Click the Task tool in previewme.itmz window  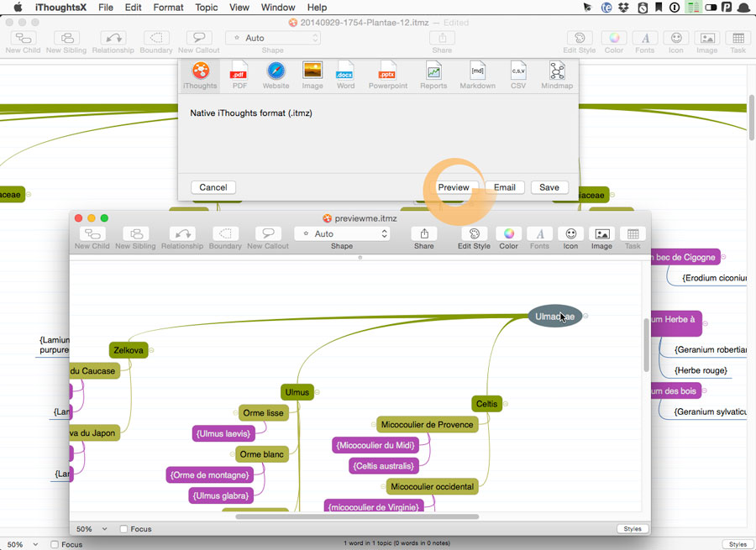[x=633, y=238]
